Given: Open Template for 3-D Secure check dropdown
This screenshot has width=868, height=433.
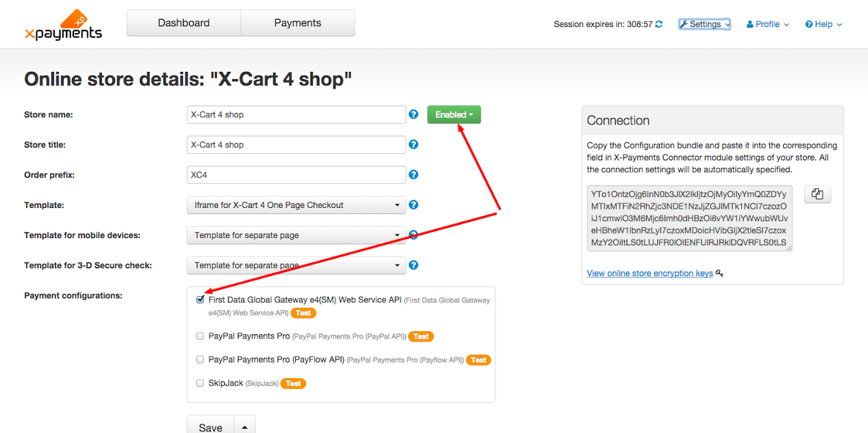Looking at the screenshot, I should [297, 264].
